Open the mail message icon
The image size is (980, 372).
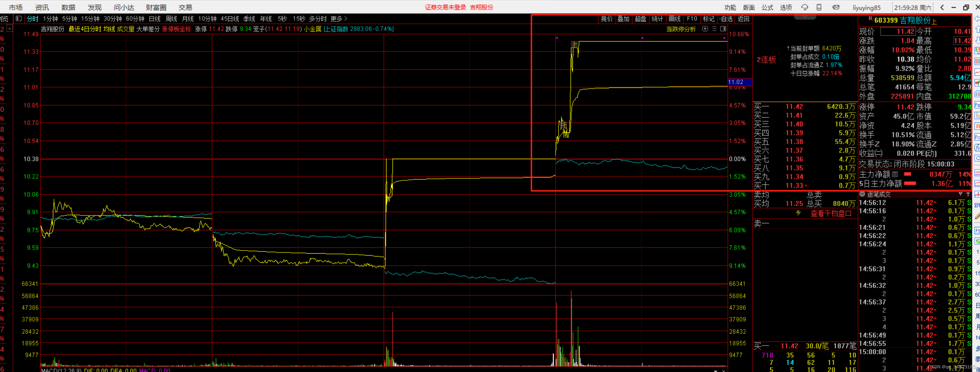tap(835, 7)
